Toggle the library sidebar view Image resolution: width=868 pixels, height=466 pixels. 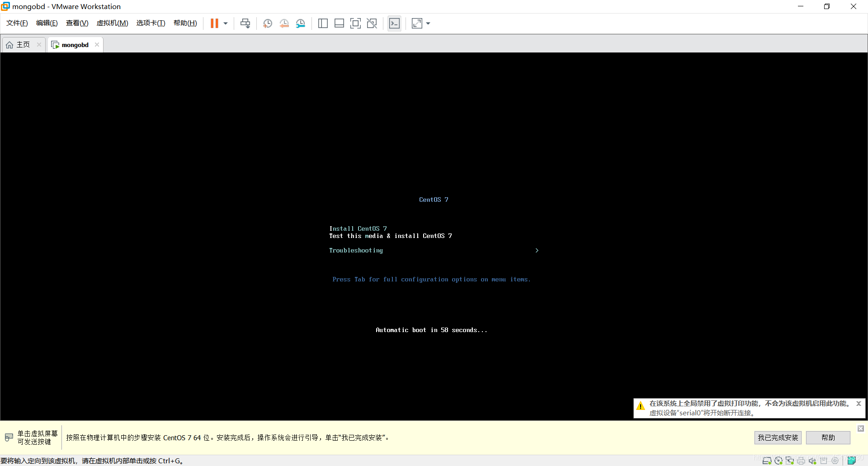point(323,23)
